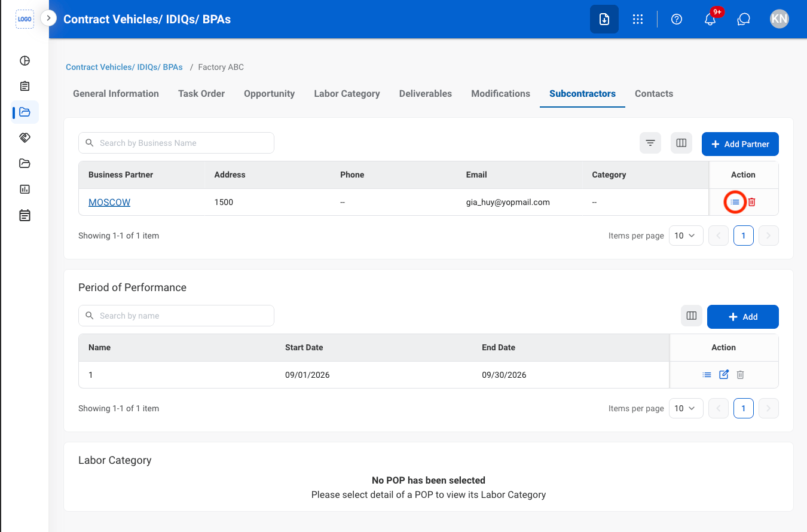The width and height of the screenshot is (807, 532).
Task: Toggle columns for Period of Performance table
Action: point(692,316)
